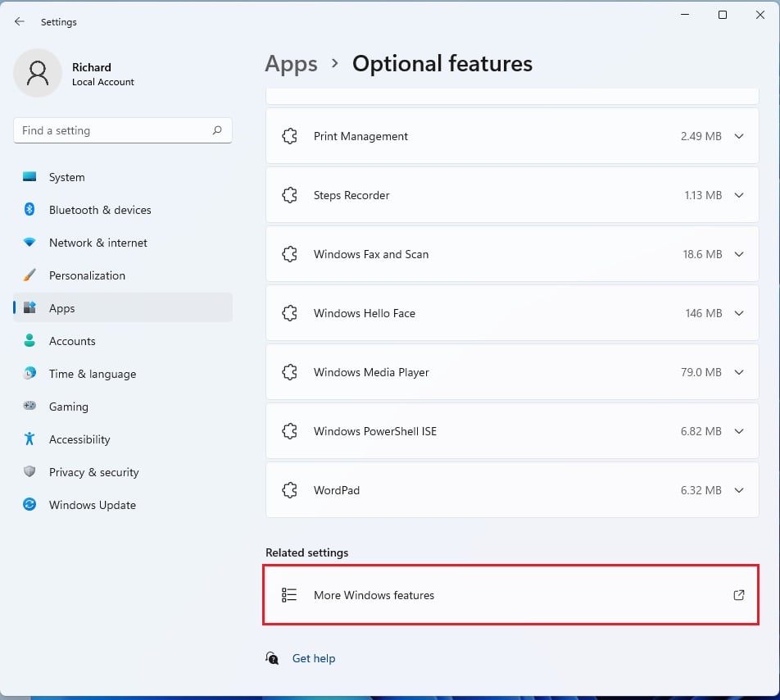Click the Personalization paintbrush icon
The width and height of the screenshot is (780, 700).
coord(29,275)
